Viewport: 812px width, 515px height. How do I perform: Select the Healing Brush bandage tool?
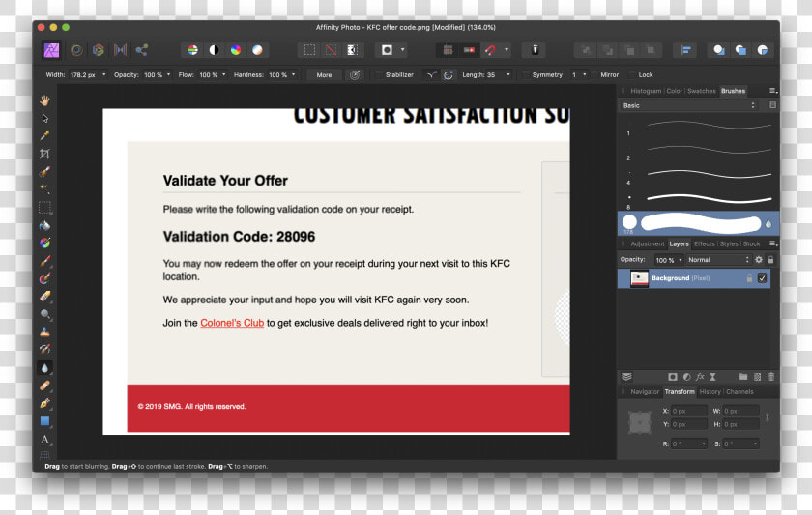click(x=45, y=386)
